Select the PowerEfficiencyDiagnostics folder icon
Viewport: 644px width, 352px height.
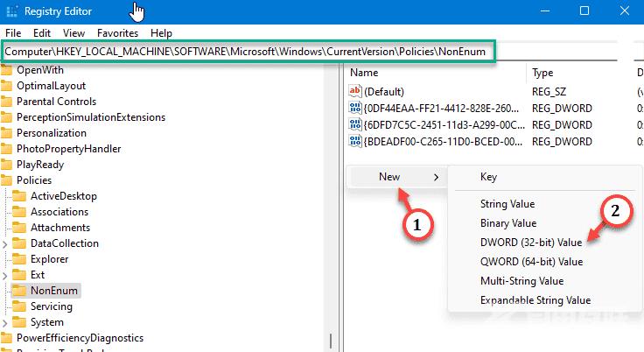click(6, 338)
